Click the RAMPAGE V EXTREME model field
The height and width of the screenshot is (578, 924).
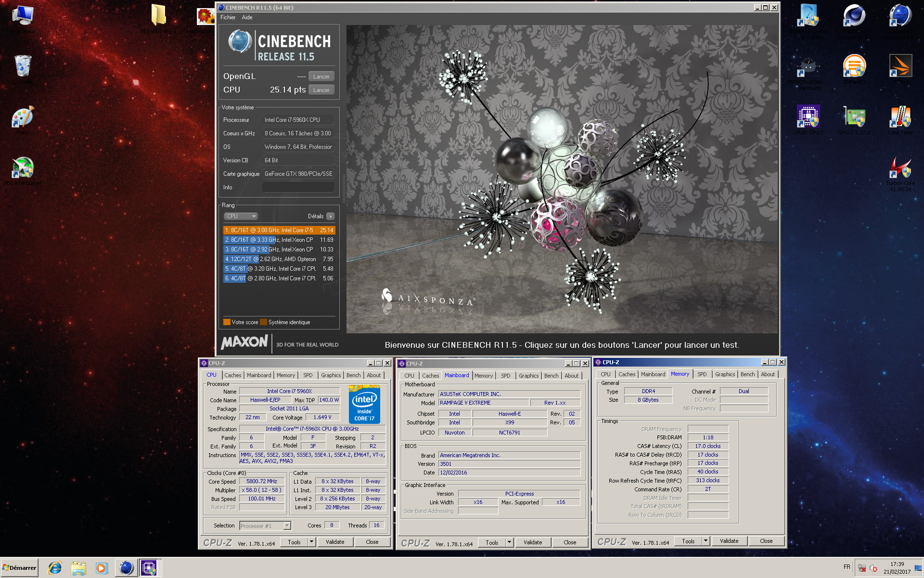coord(483,403)
